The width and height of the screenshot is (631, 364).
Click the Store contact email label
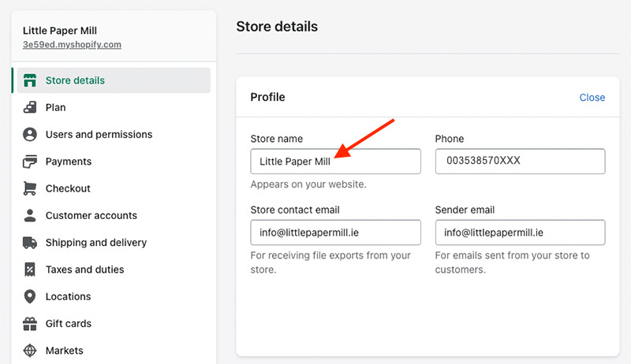295,210
